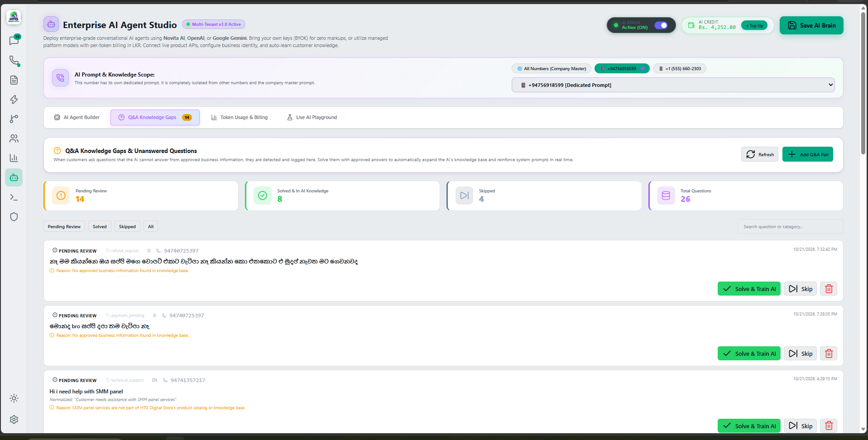
Task: Click the page vertical scrollbar
Action: pos(863,83)
